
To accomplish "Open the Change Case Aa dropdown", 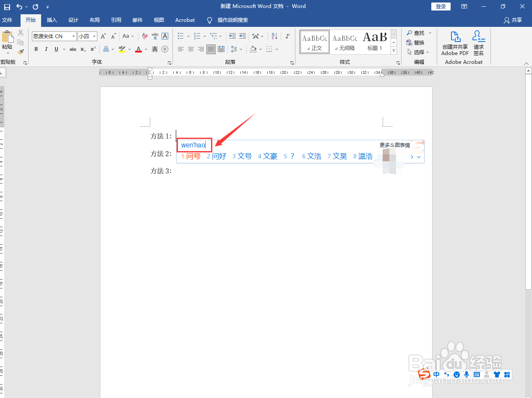I will [128, 37].
